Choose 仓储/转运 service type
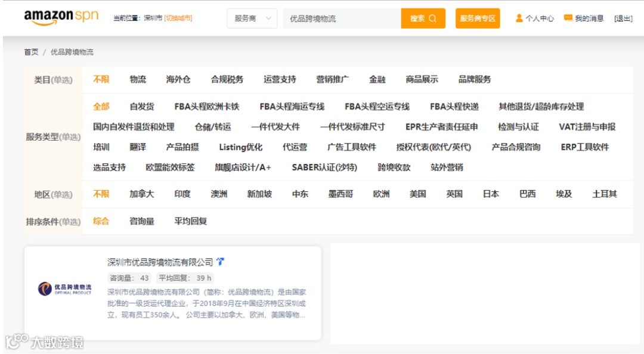The image size is (644, 354). pos(213,127)
